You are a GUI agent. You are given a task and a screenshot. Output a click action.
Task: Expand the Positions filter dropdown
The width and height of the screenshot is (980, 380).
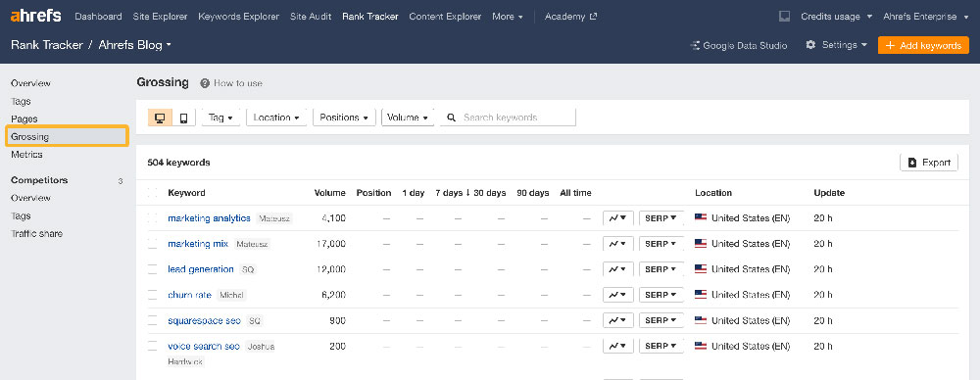[x=344, y=118]
